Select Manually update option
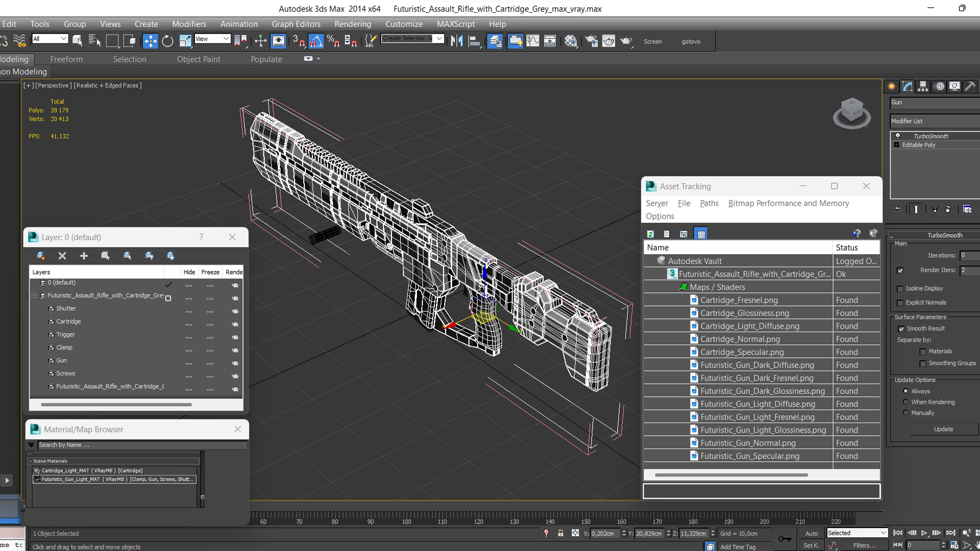Image resolution: width=980 pixels, height=551 pixels. click(905, 413)
